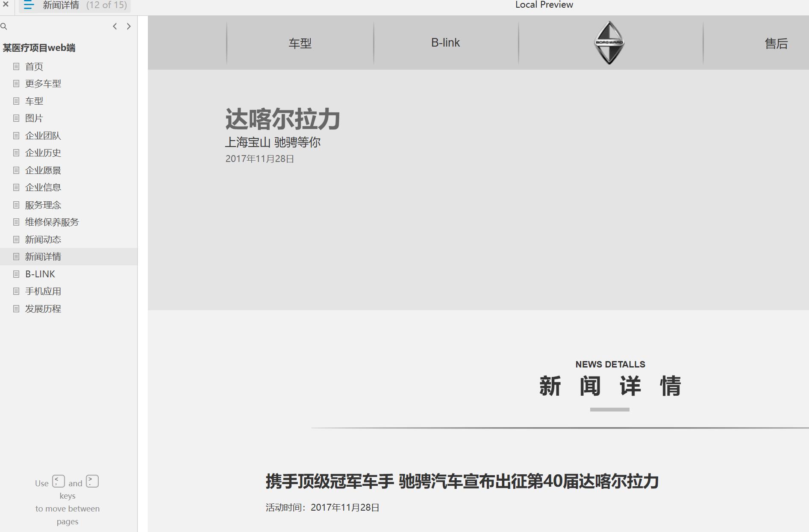Click page icon beside 首页
This screenshot has width=809, height=532.
tap(16, 66)
